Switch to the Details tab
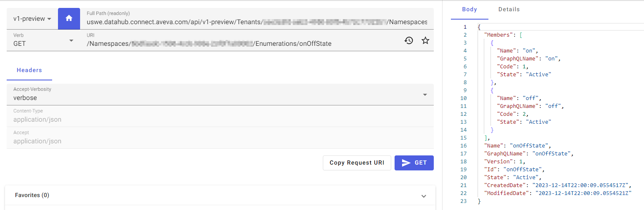Screen dimensions: 644x210 [509, 10]
